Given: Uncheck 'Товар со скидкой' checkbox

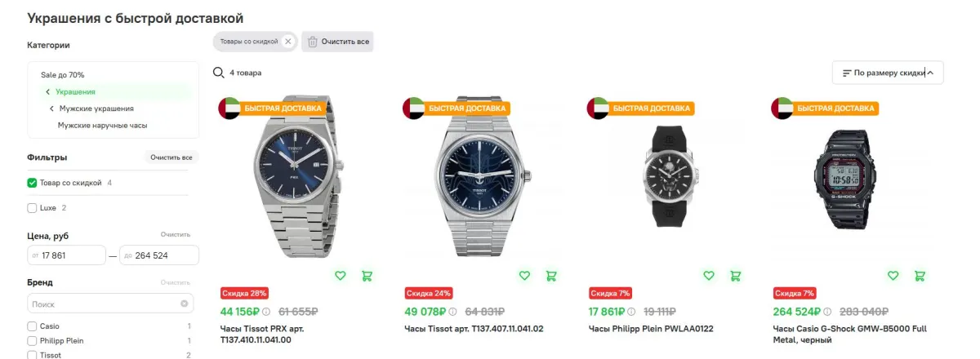Looking at the screenshot, I should point(32,183).
